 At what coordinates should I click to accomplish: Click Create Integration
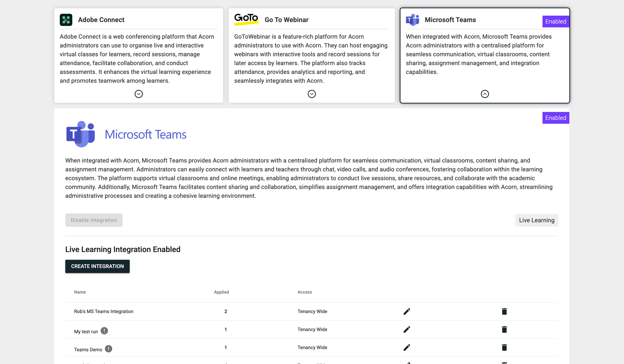[x=97, y=266]
